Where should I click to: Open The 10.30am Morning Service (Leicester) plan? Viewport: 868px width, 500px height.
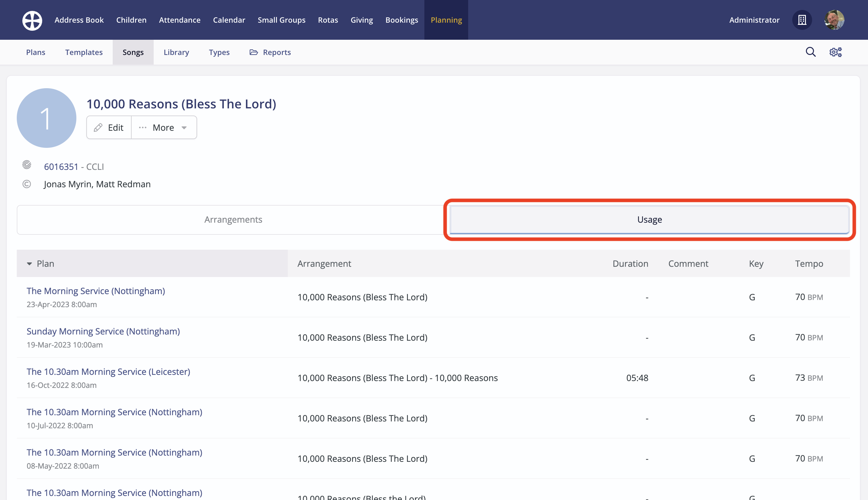point(108,372)
